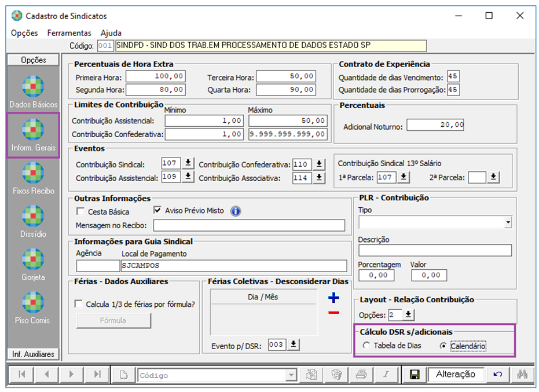The height and width of the screenshot is (392, 539).
Task: Open the Dados Básicos sidebar section
Action: (x=33, y=91)
